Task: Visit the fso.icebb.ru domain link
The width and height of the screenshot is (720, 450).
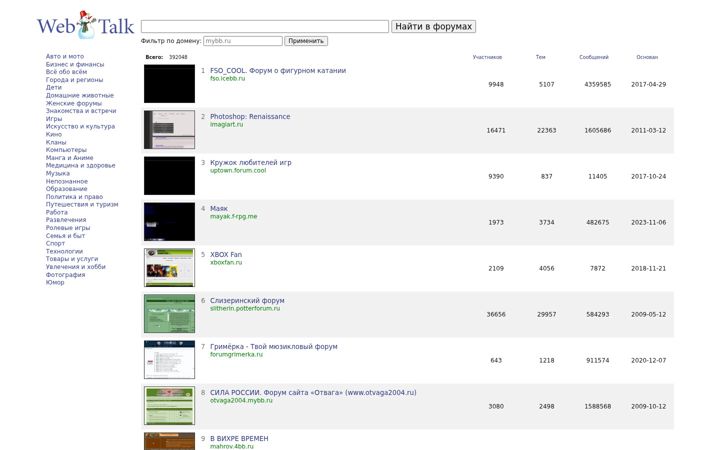Action: point(227,79)
